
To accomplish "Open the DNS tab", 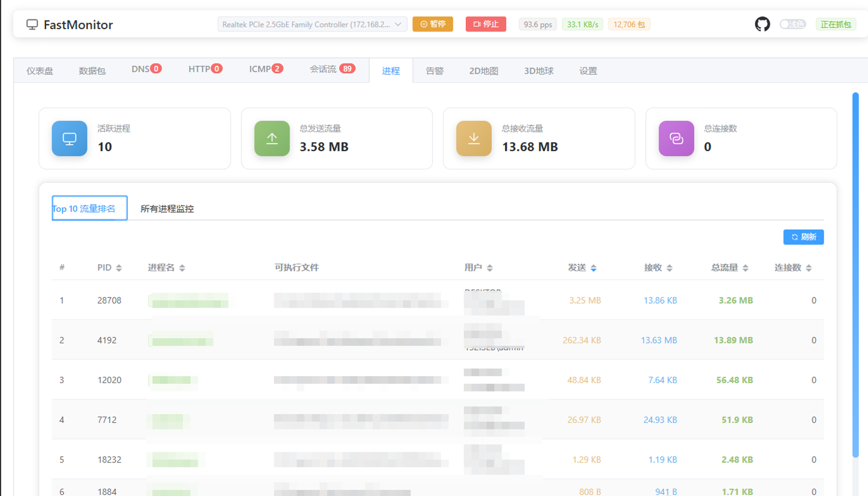I will pyautogui.click(x=147, y=69).
